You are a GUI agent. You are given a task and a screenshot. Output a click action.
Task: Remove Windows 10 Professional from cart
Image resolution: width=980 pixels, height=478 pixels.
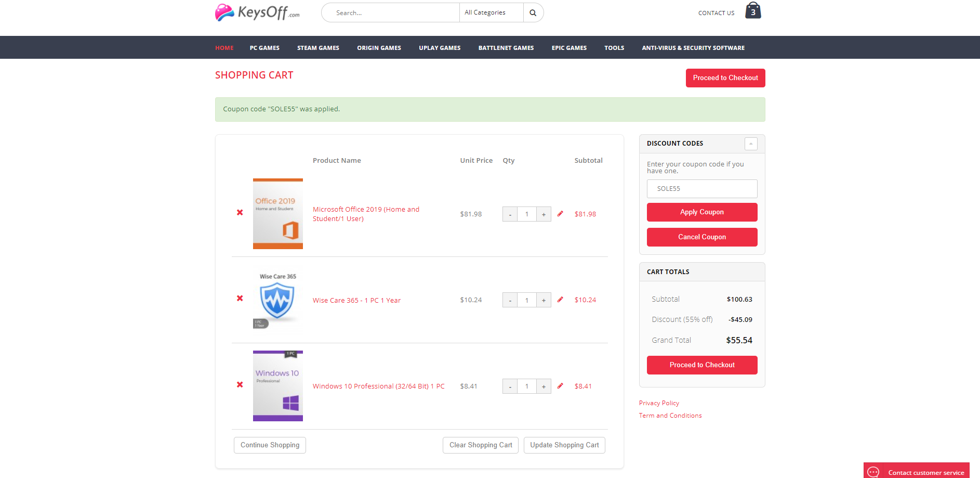[240, 385]
